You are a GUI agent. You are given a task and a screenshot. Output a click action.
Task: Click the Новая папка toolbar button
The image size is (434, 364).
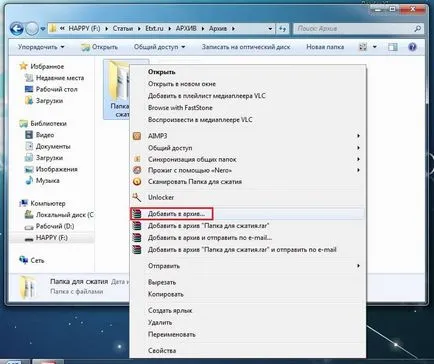click(x=325, y=47)
